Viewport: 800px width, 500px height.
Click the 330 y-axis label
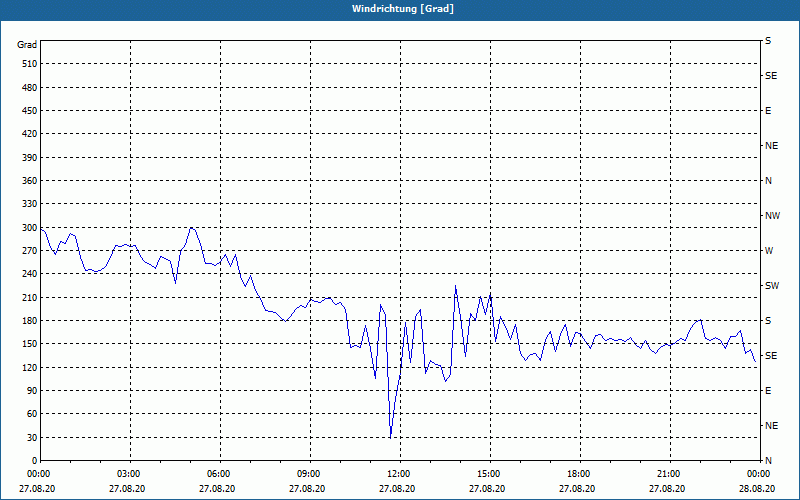[x=30, y=204]
